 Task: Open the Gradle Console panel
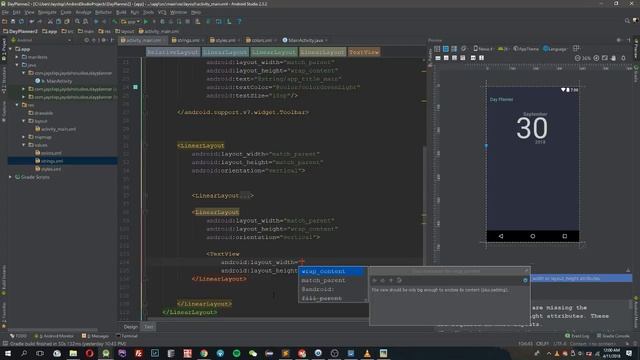tap(613, 336)
